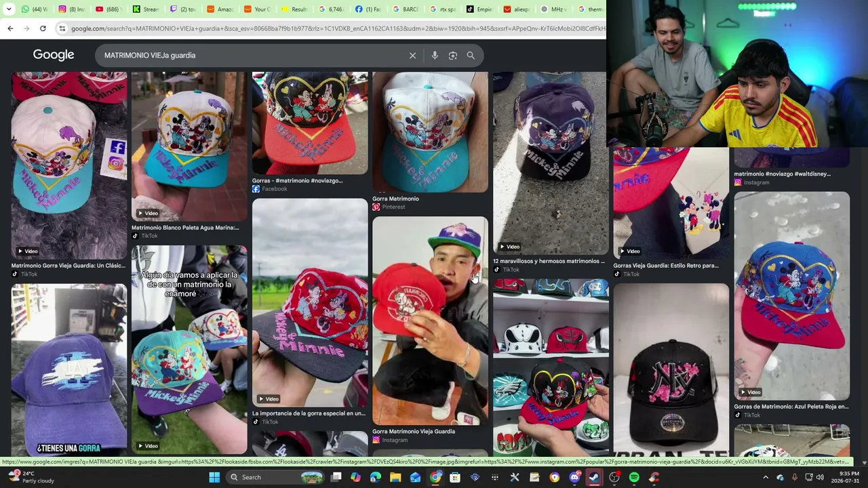Screen dimensions: 868x488
Task: Go forward to the next page
Action: point(26,28)
